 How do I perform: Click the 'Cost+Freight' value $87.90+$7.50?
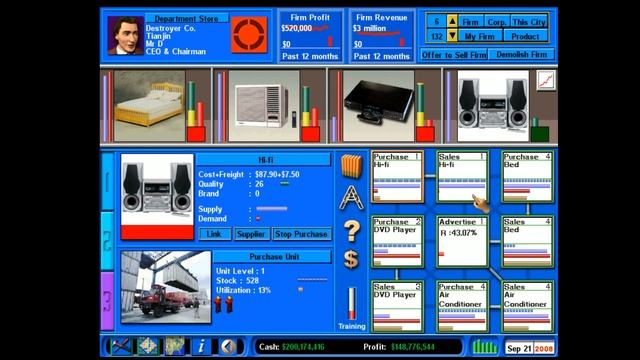(277, 174)
